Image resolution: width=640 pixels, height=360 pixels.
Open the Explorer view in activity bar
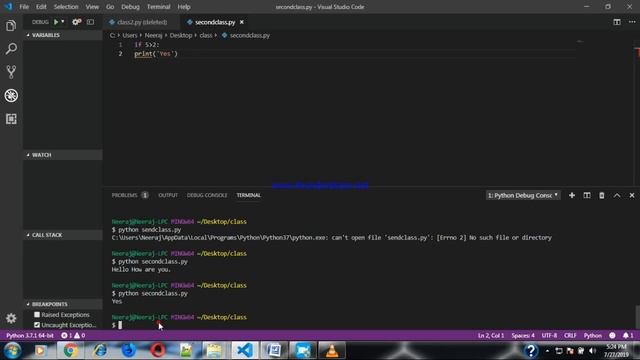point(11,26)
